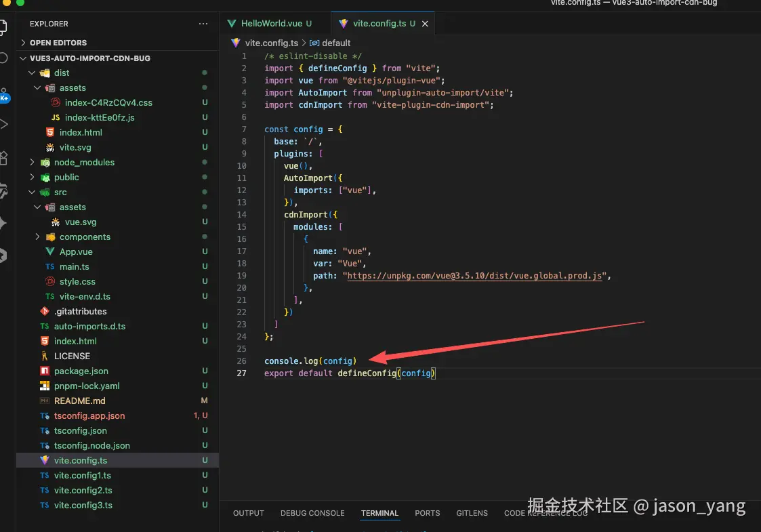The image size is (761, 532).
Task: Click the default symbol breadcrumb
Action: (x=336, y=43)
